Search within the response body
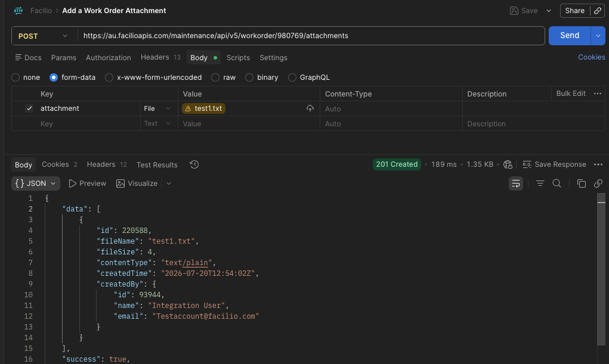 [x=557, y=183]
